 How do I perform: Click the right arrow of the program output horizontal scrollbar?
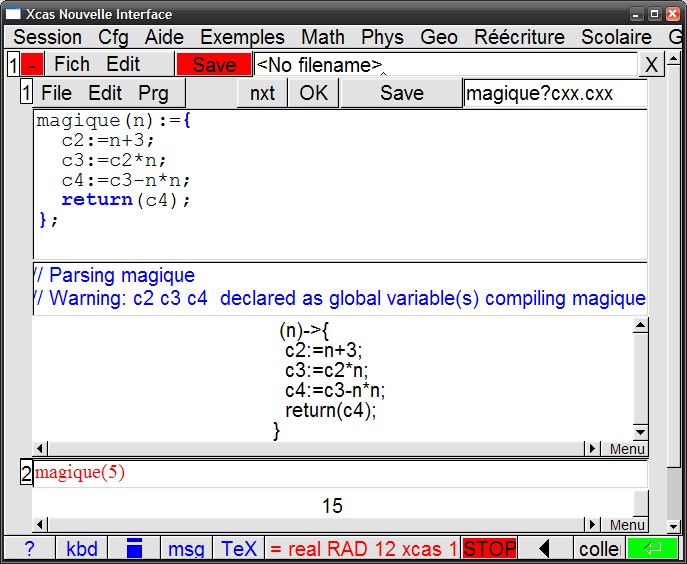tap(592, 449)
